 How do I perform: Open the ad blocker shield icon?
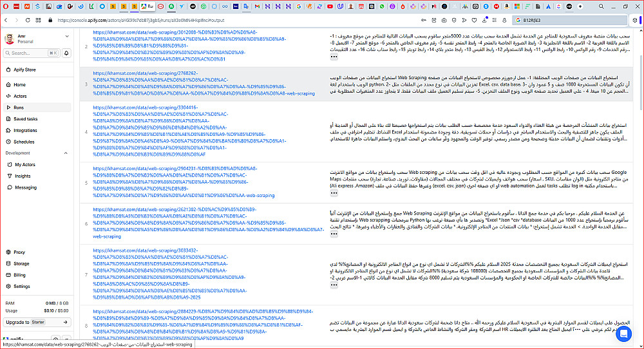454,20
